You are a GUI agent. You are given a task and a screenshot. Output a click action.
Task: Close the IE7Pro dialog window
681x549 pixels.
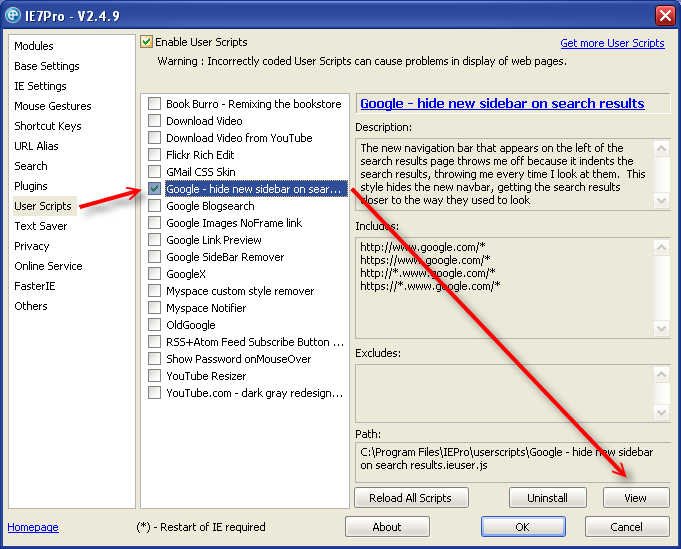pyautogui.click(x=665, y=16)
